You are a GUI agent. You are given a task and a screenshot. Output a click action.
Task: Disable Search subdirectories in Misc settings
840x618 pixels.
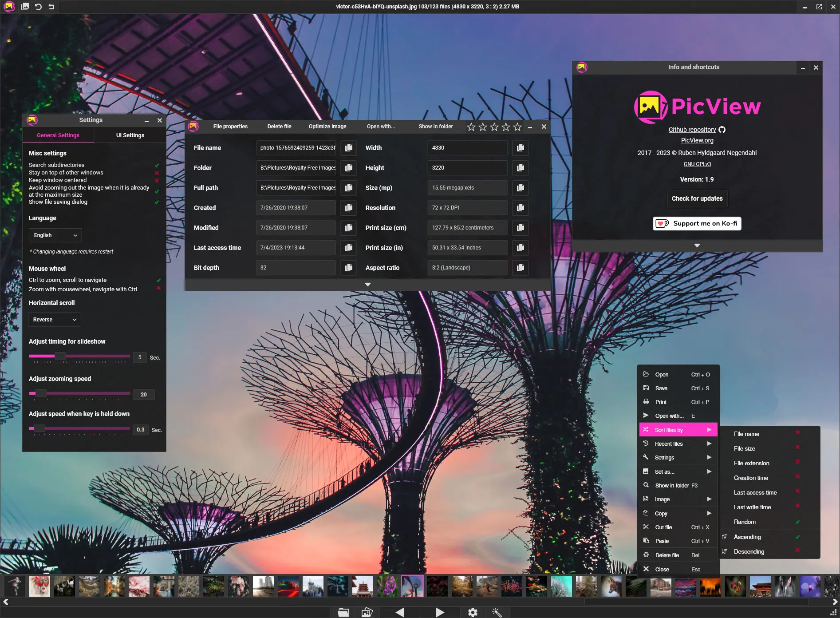point(157,165)
